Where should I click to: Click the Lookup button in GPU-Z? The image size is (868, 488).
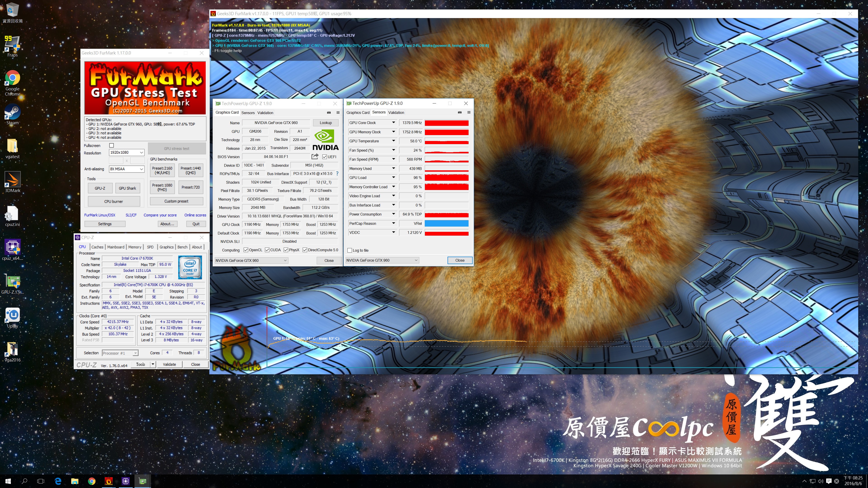click(x=325, y=123)
